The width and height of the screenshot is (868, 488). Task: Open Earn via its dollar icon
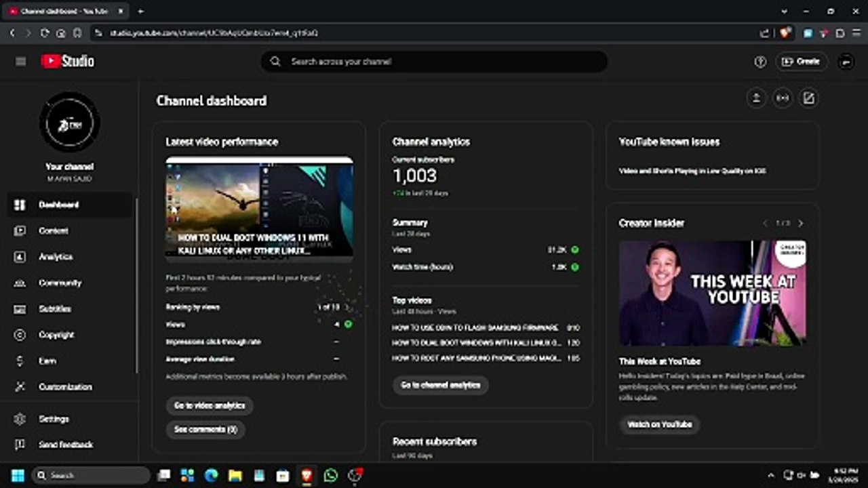(20, 361)
